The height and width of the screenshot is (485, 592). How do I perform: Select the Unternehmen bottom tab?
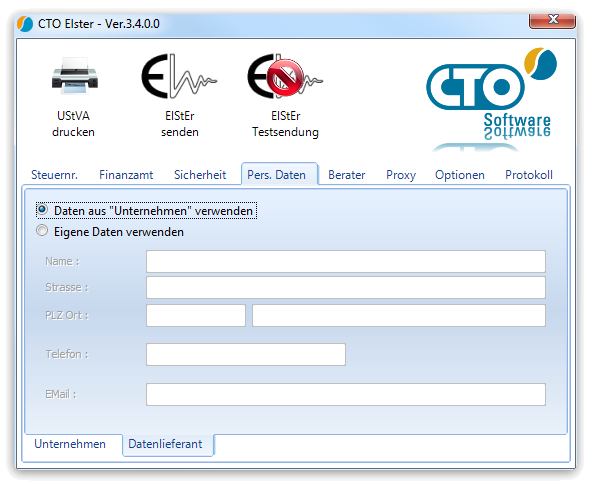coord(70,444)
